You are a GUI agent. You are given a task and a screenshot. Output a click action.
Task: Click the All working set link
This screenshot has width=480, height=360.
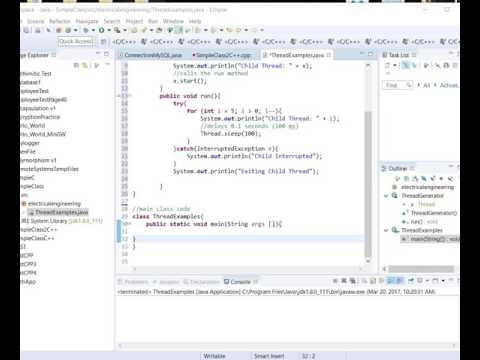pos(427,85)
